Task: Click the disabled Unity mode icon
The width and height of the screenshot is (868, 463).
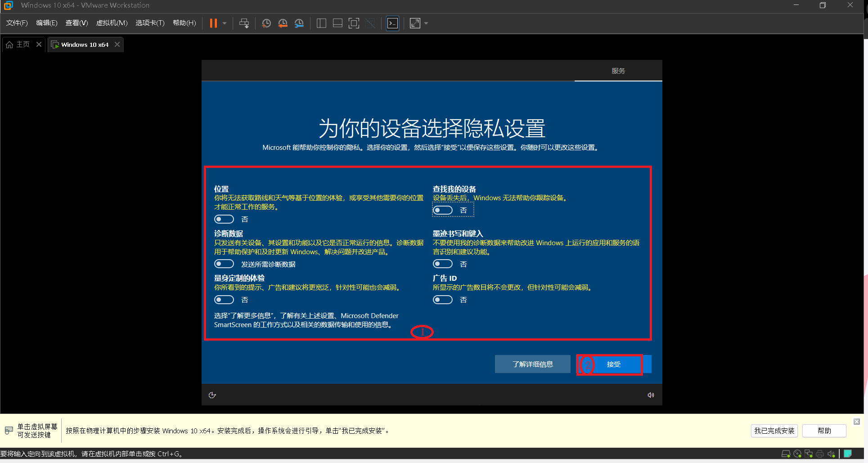Action: point(370,23)
